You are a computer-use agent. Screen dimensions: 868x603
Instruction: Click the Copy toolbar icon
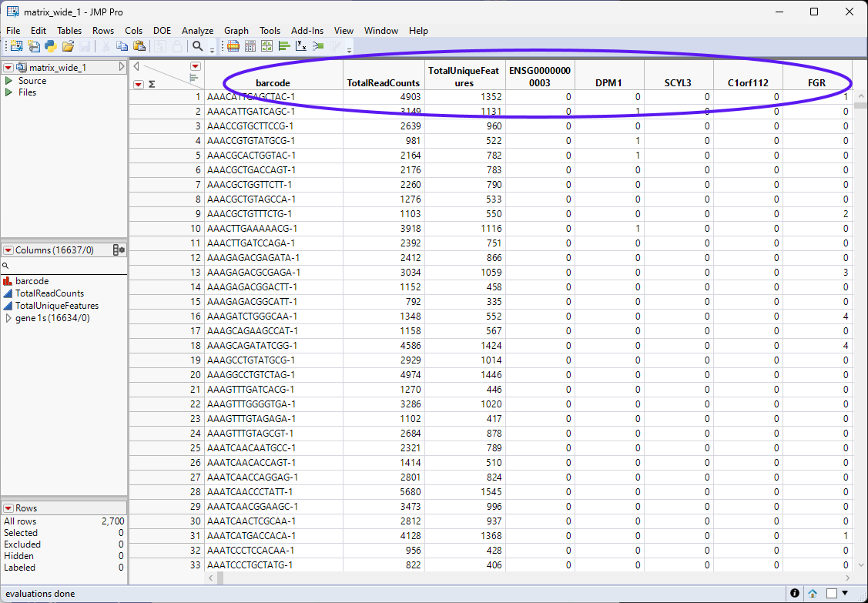pyautogui.click(x=122, y=47)
